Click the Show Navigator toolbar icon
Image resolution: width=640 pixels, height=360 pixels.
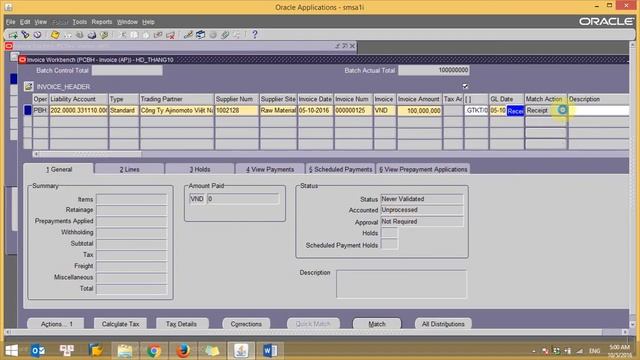37,35
